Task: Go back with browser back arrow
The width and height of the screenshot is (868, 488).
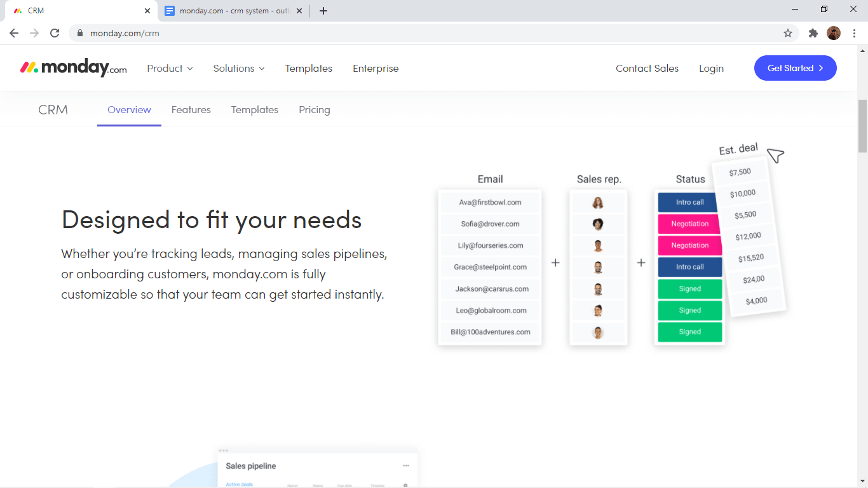Action: 14,33
